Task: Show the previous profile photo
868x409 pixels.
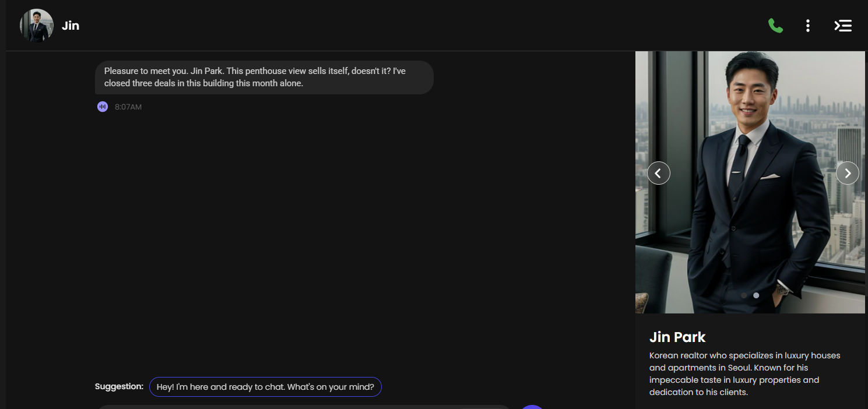Action: pos(659,173)
